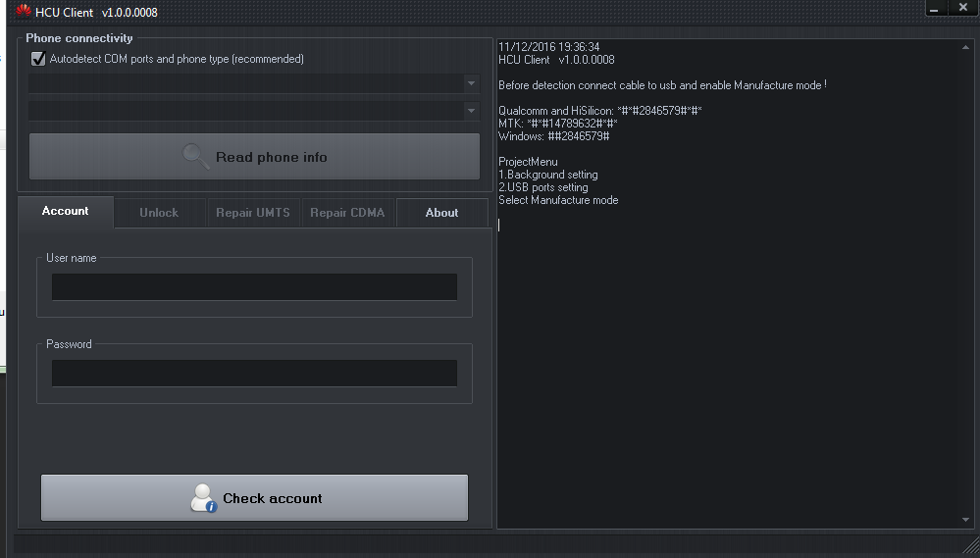
Task: Click the 'Qualcomm and HiSilicon' code line
Action: point(600,111)
